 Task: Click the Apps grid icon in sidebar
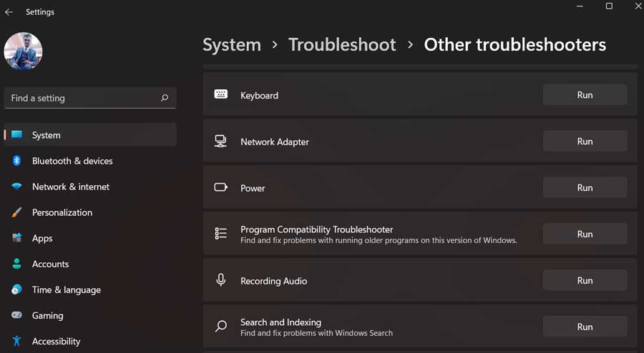(17, 238)
